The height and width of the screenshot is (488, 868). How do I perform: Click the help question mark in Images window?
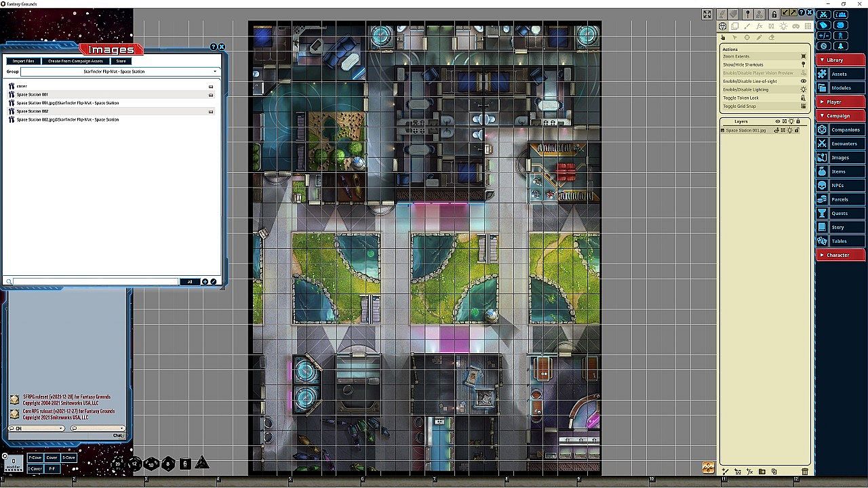point(214,47)
